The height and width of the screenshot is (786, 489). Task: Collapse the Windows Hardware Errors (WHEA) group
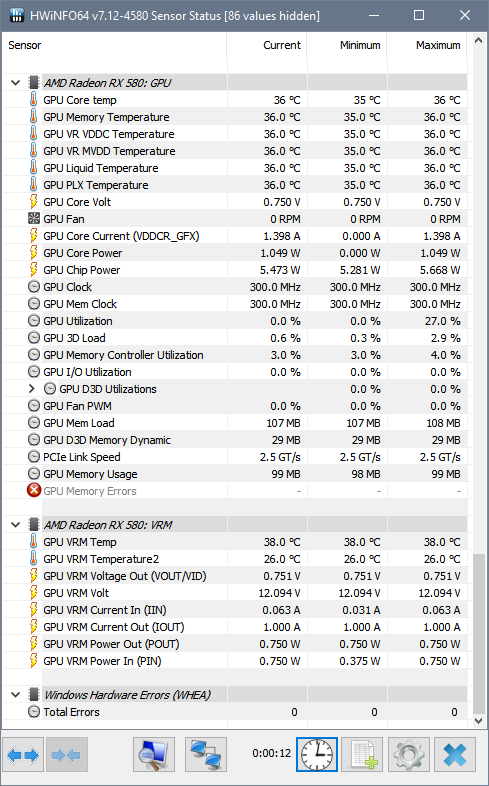click(x=16, y=695)
